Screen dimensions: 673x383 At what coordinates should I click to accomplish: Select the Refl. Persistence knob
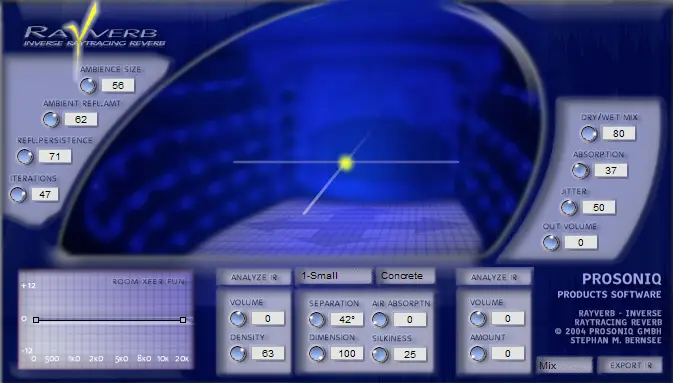point(25,156)
